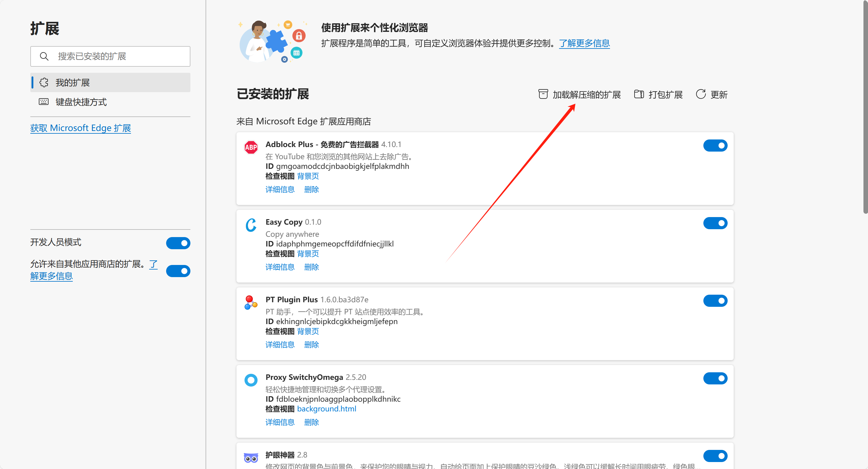This screenshot has height=469, width=868.
Task: Click 删除 for PT Plugin Plus
Action: coord(311,345)
